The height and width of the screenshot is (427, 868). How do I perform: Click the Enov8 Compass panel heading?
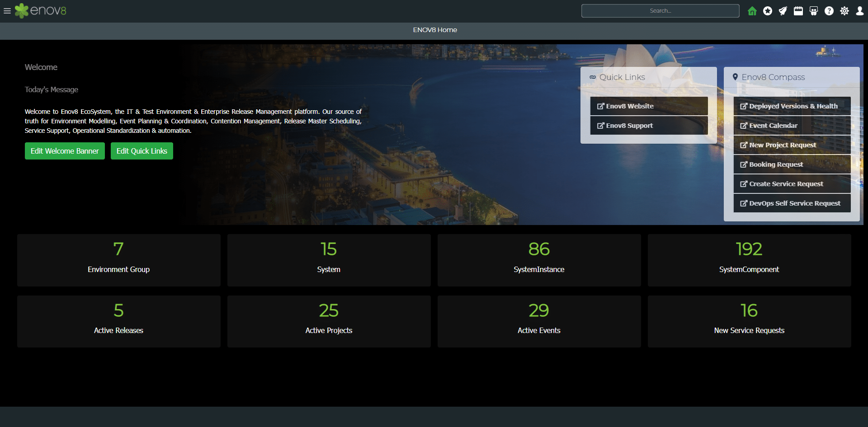(x=773, y=77)
